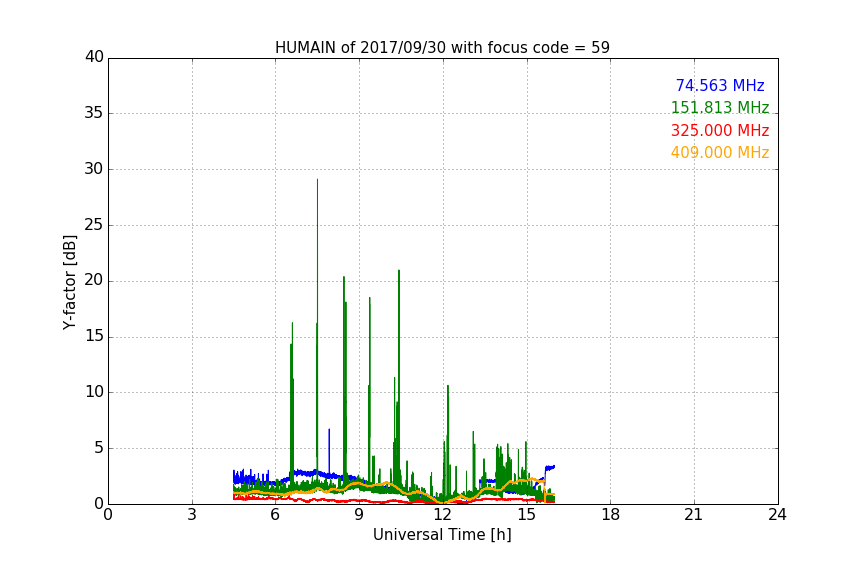Click the x-axis tick label 6

point(275,515)
